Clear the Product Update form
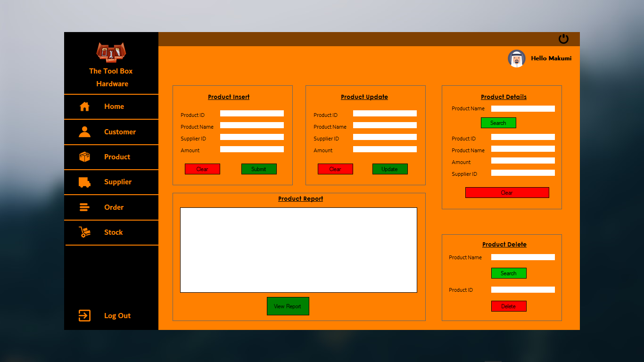 (x=335, y=169)
